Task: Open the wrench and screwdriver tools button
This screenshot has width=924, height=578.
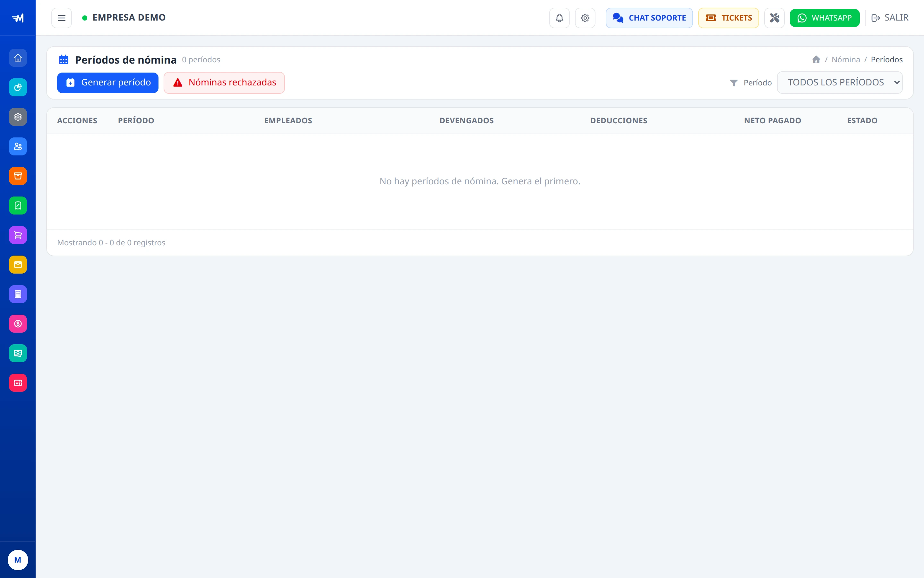Action: [x=774, y=18]
